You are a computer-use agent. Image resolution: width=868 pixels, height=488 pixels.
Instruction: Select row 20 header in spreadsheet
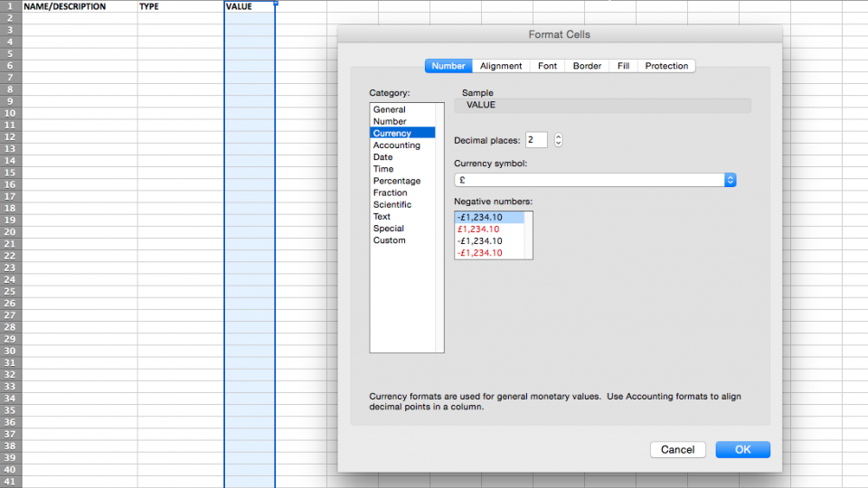[11, 232]
